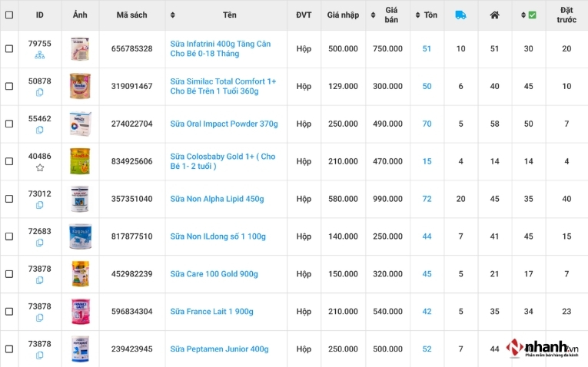The image size is (588, 367).
Task: Click the blue delivery truck column icon
Action: 460,15
